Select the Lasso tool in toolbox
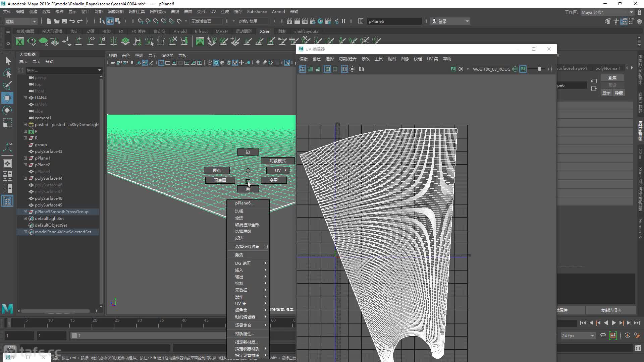Viewport: 644px width, 362px height. (7, 73)
